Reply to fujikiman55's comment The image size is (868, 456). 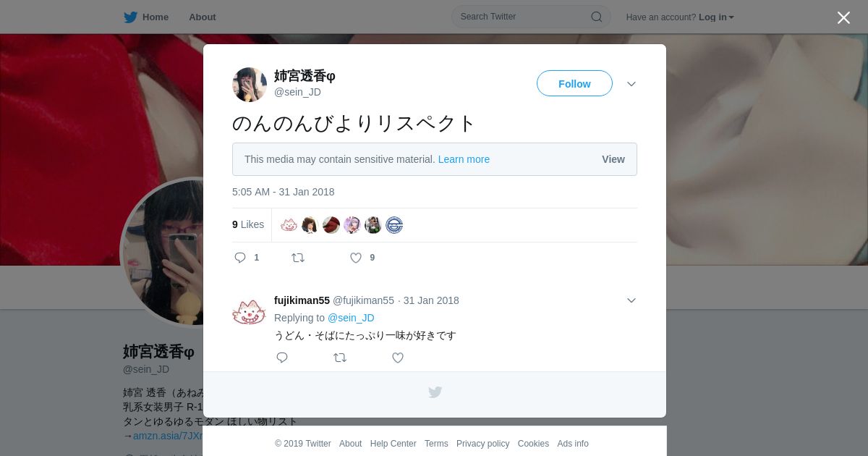click(x=282, y=358)
